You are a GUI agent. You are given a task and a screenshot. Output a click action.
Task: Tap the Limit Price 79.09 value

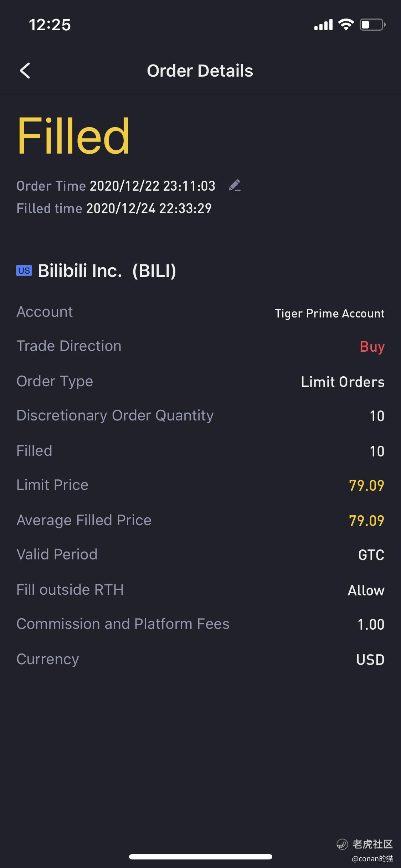(x=366, y=485)
